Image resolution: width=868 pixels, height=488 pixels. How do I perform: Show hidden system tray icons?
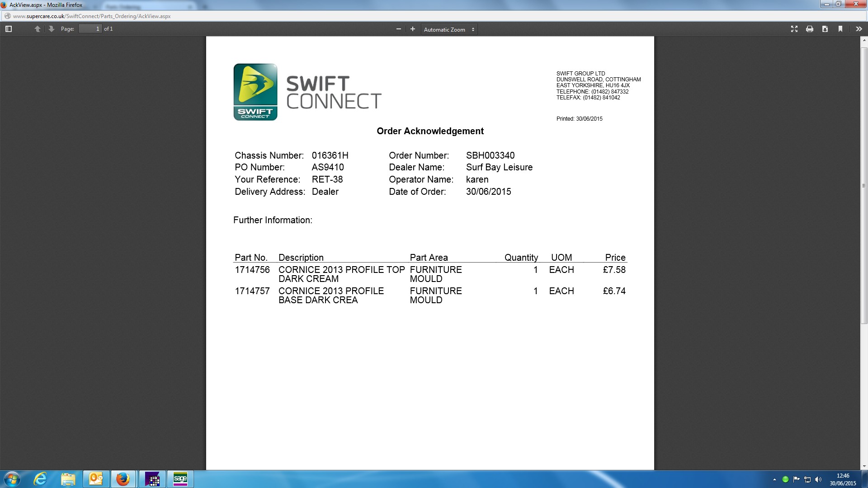(x=774, y=479)
